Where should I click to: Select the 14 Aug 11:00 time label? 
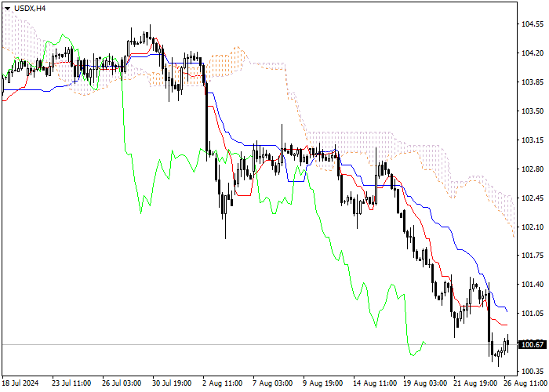click(375, 383)
